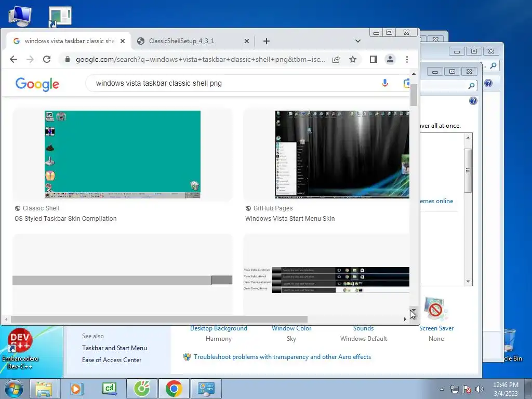Open the teal desktop Classic Shell thumbnail
Image resolution: width=532 pixels, height=399 pixels.
click(x=123, y=154)
